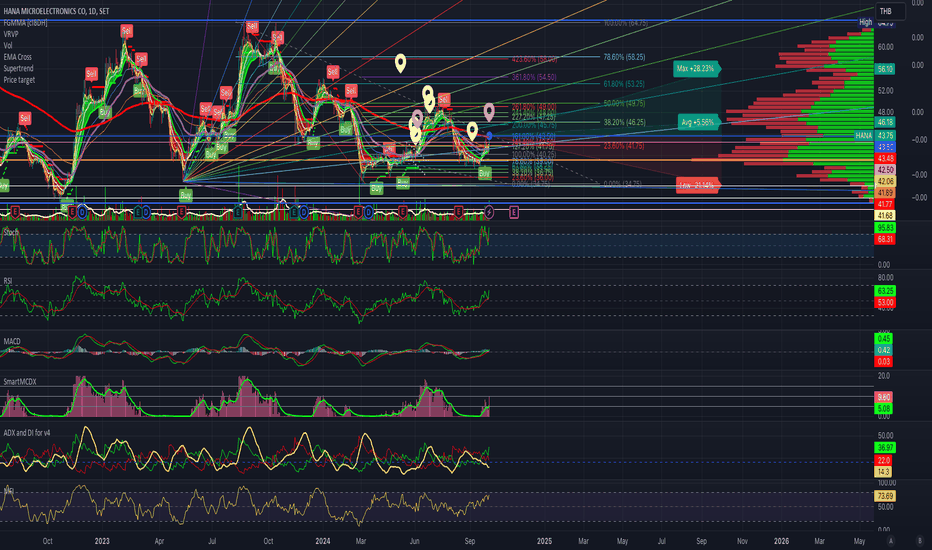
Task: Click the orange 41.69 price tag
Action: [885, 193]
